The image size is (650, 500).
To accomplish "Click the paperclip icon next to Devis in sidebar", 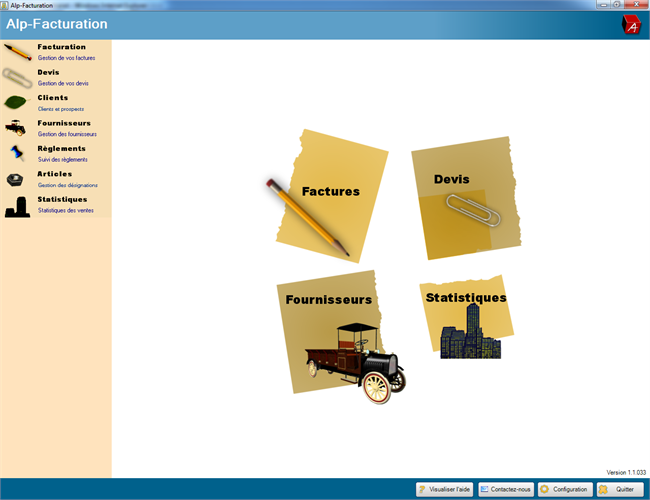I will click(17, 77).
